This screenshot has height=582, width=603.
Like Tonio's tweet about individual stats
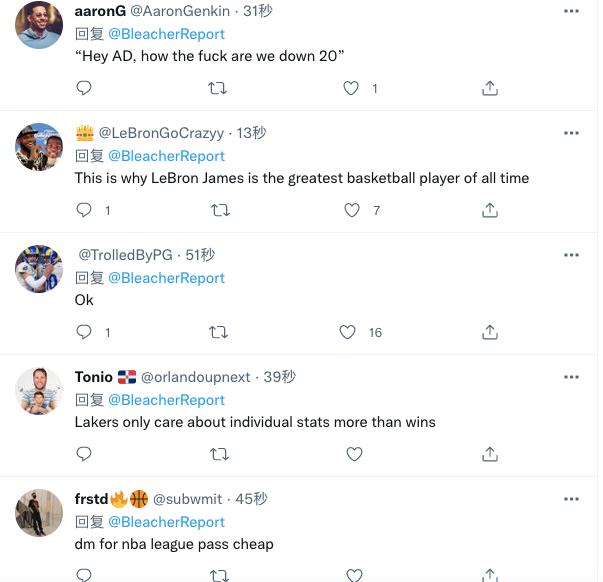354,454
